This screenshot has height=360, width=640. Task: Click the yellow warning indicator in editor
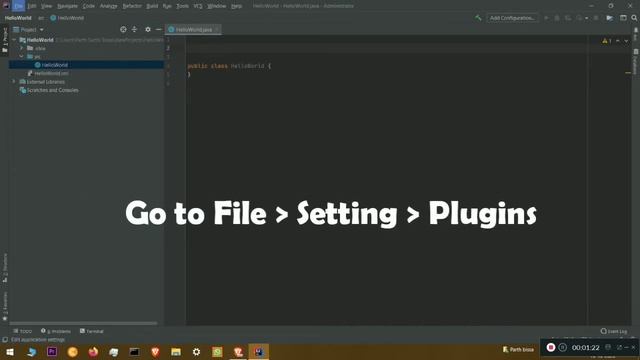pos(607,41)
